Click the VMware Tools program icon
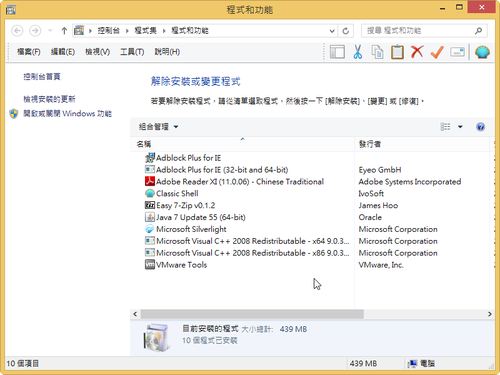The width and height of the screenshot is (500, 375). 150,264
